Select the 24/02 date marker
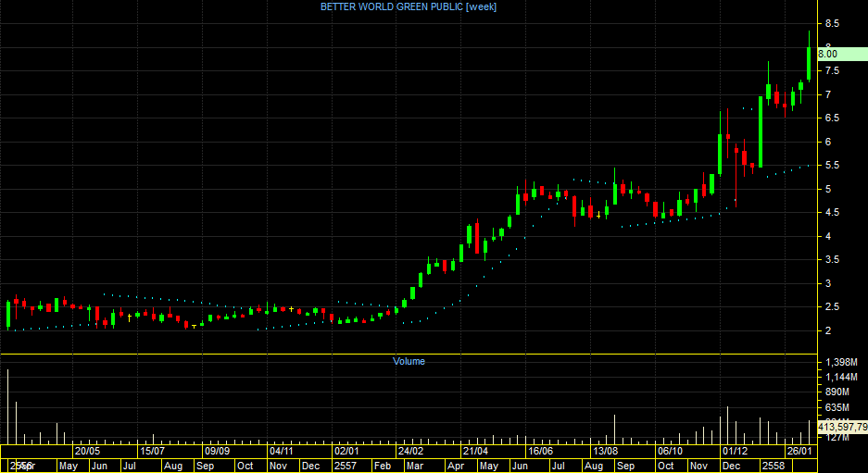The image size is (868, 473). [410, 451]
